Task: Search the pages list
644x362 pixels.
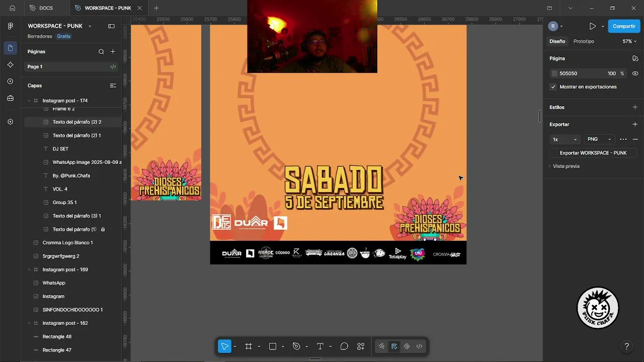Action: 101,51
